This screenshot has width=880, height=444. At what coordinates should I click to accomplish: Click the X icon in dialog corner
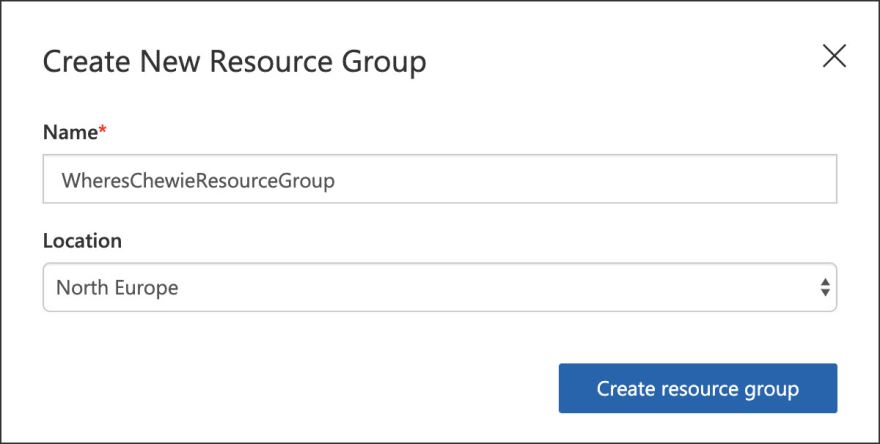834,56
